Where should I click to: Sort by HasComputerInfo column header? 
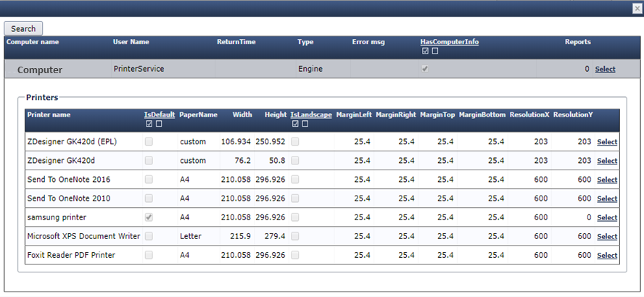click(450, 42)
